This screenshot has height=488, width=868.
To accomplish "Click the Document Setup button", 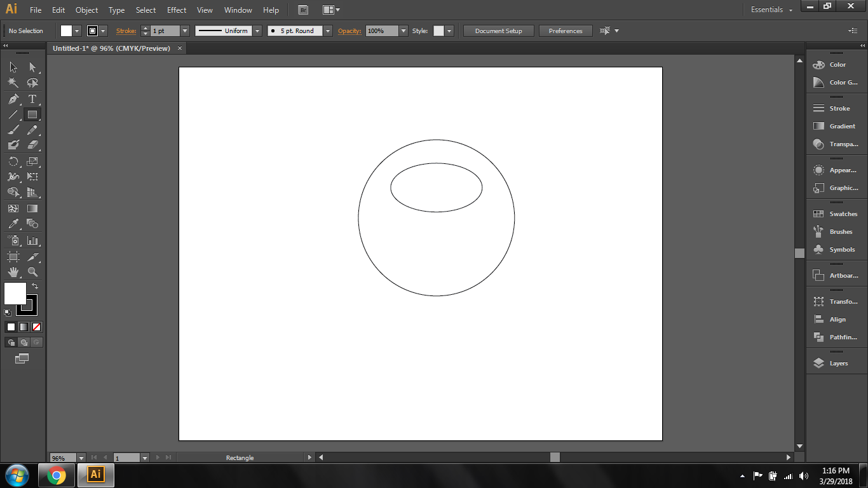I will [x=498, y=31].
